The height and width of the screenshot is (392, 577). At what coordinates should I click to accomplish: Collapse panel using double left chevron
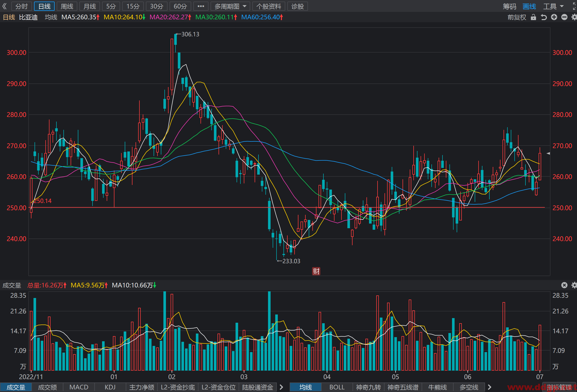coord(4,6)
